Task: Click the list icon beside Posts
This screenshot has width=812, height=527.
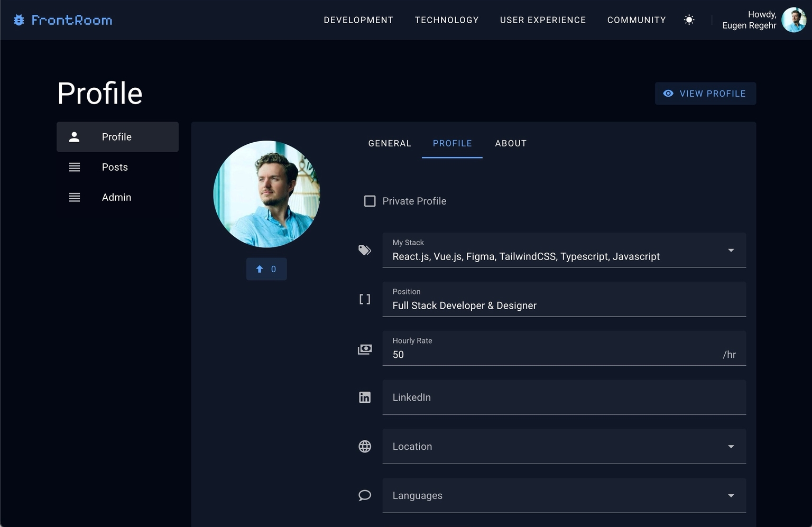Action: coord(75,167)
